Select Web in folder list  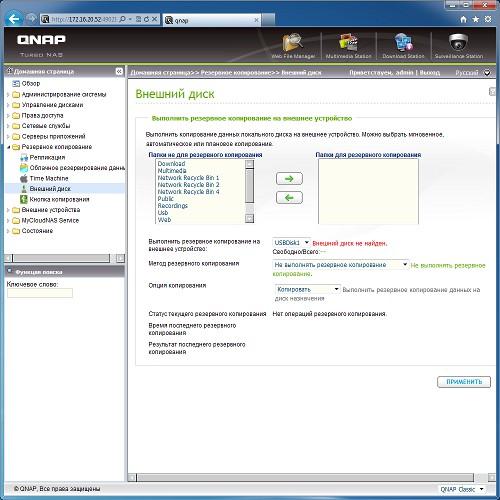tap(164, 220)
